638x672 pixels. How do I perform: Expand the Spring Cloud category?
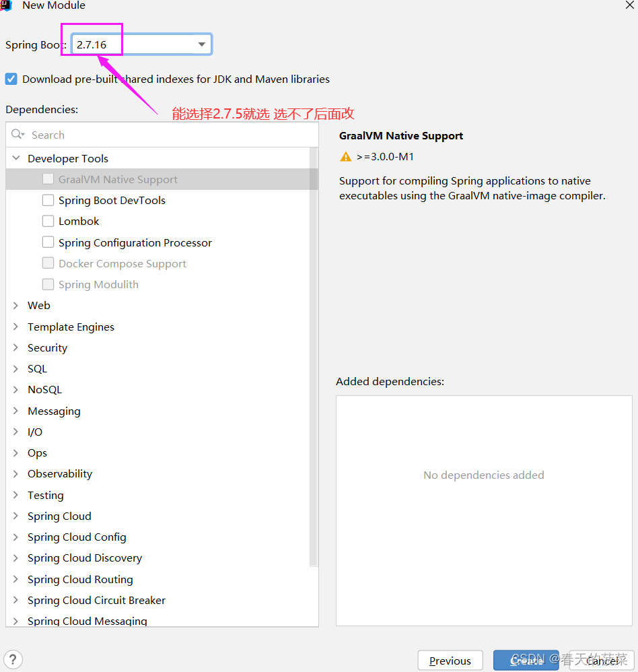16,516
